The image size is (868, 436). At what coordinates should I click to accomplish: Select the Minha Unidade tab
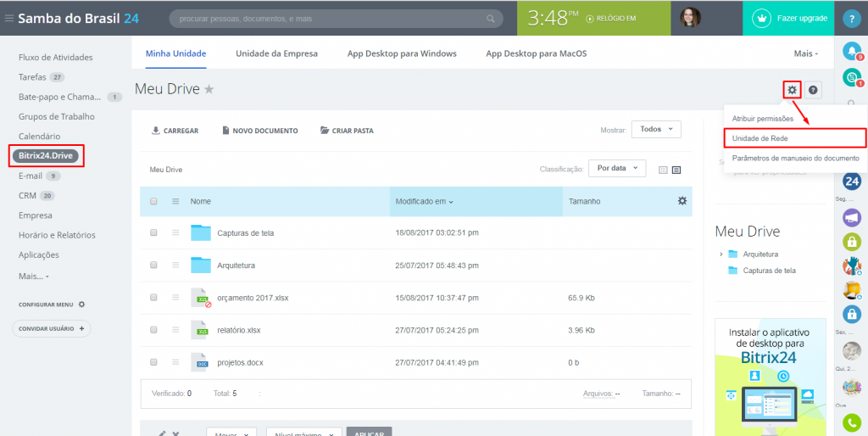(x=176, y=53)
